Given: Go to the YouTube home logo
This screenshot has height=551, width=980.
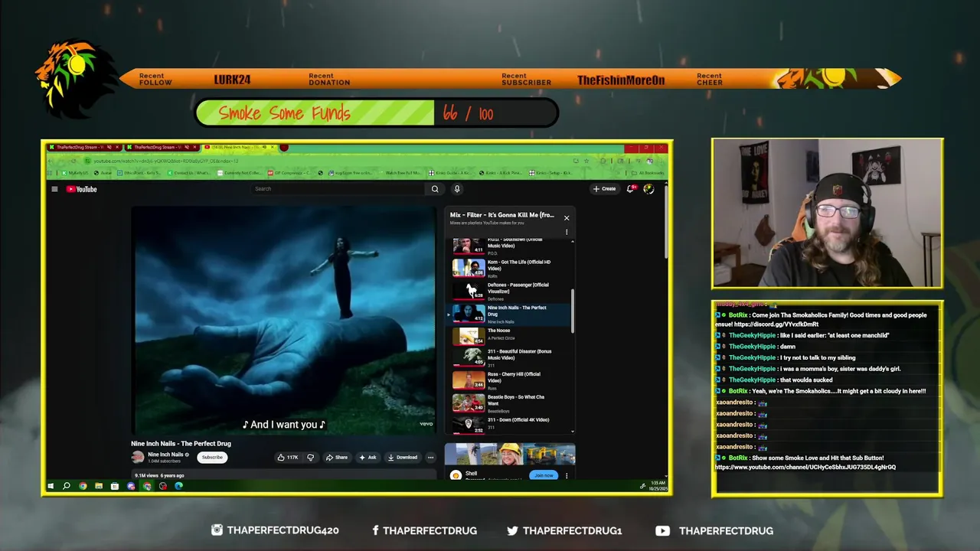Looking at the screenshot, I should 81,189.
